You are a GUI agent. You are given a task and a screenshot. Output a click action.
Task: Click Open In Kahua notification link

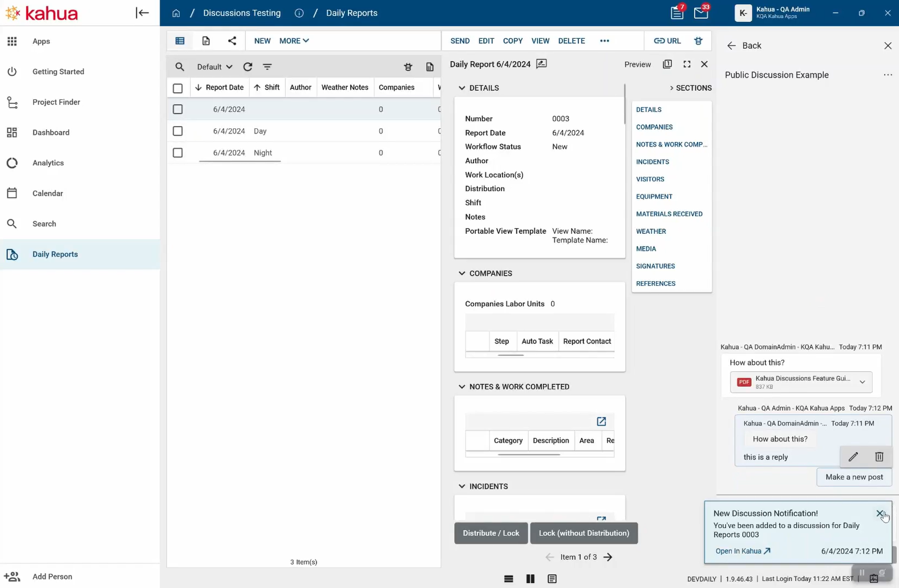click(x=743, y=551)
